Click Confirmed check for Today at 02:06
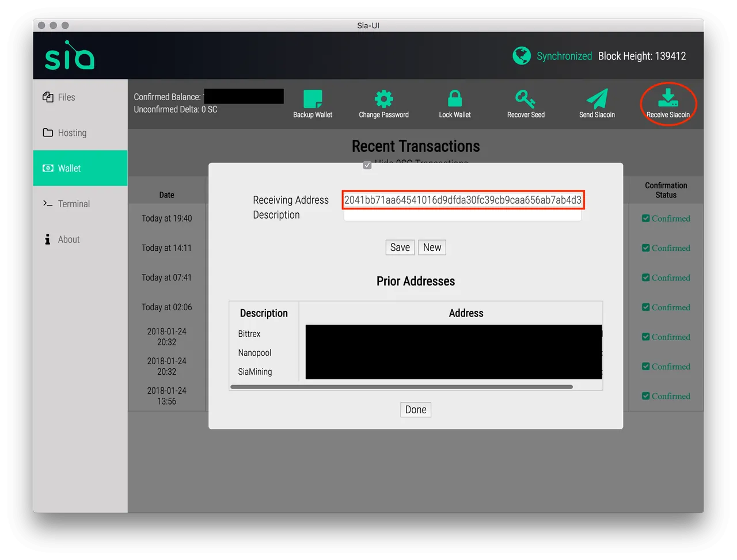The height and width of the screenshot is (560, 737). tap(646, 307)
